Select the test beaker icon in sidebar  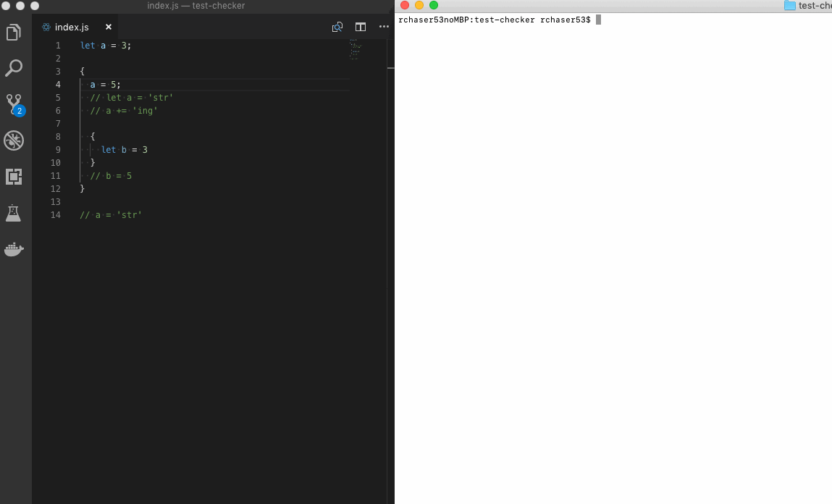point(14,213)
